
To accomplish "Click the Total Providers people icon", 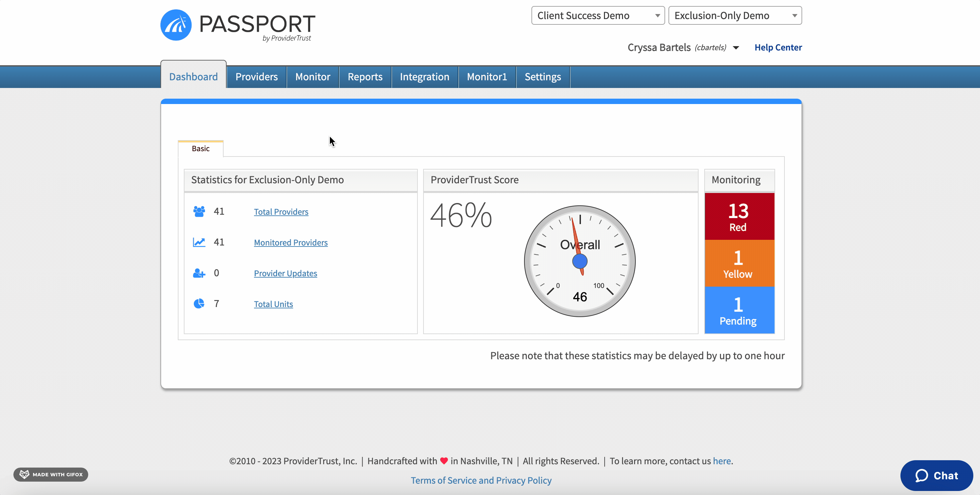I will (199, 211).
